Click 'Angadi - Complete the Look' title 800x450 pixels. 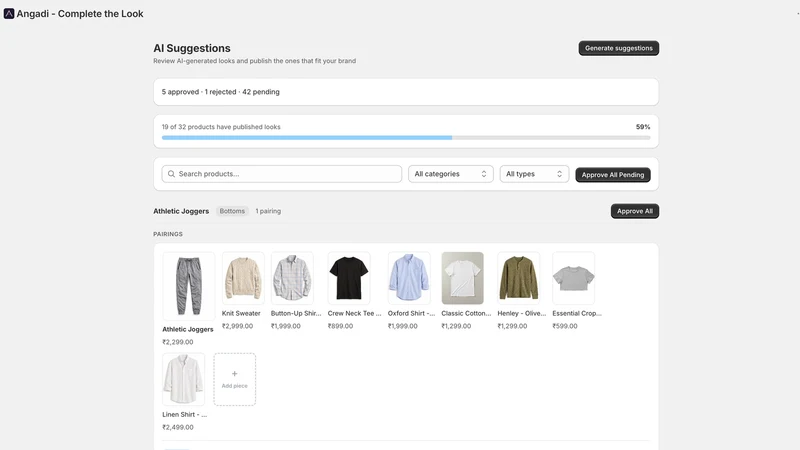click(x=80, y=14)
